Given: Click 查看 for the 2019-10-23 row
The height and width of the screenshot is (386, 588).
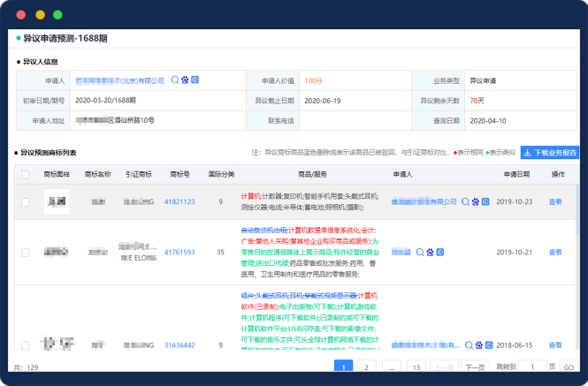Looking at the screenshot, I should click(x=555, y=201).
